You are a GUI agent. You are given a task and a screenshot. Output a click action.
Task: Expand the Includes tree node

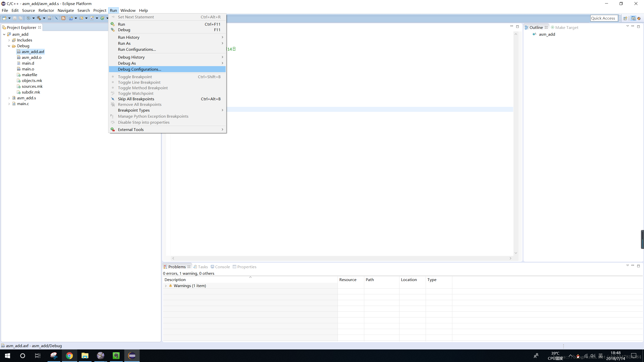tap(9, 40)
